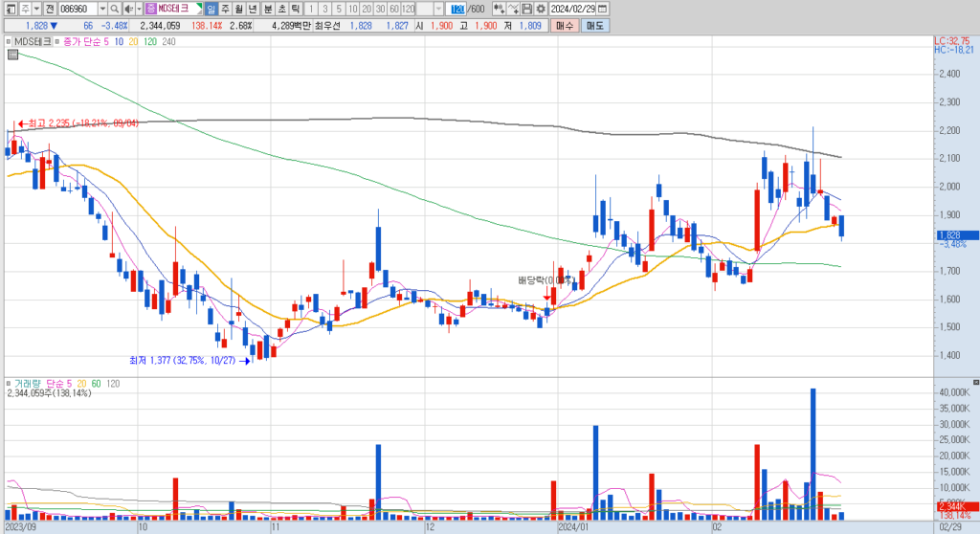The image size is (980, 534).
Task: Click the 240-day moving average legend label
Action: coord(168,42)
